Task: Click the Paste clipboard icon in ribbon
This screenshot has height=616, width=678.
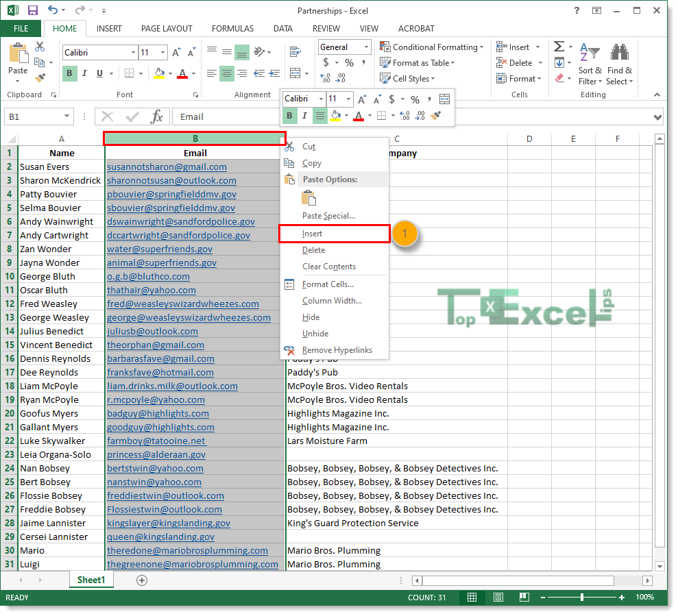Action: (x=18, y=53)
